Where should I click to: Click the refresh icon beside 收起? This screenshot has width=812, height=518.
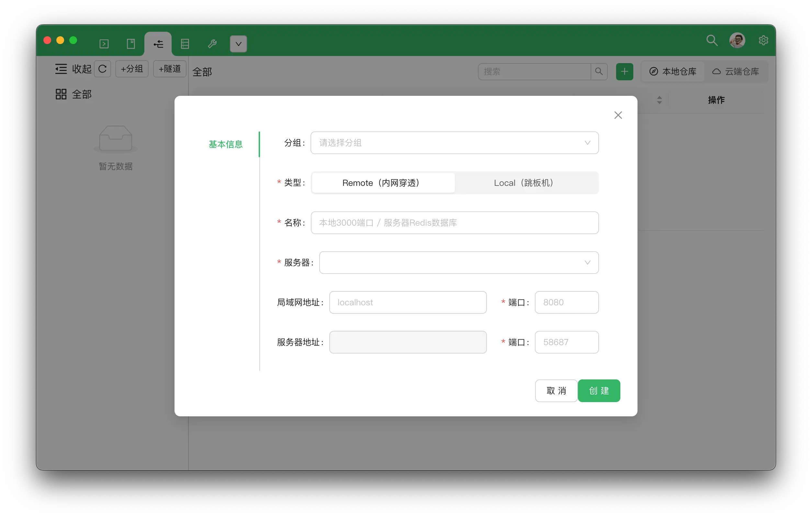[x=103, y=69]
